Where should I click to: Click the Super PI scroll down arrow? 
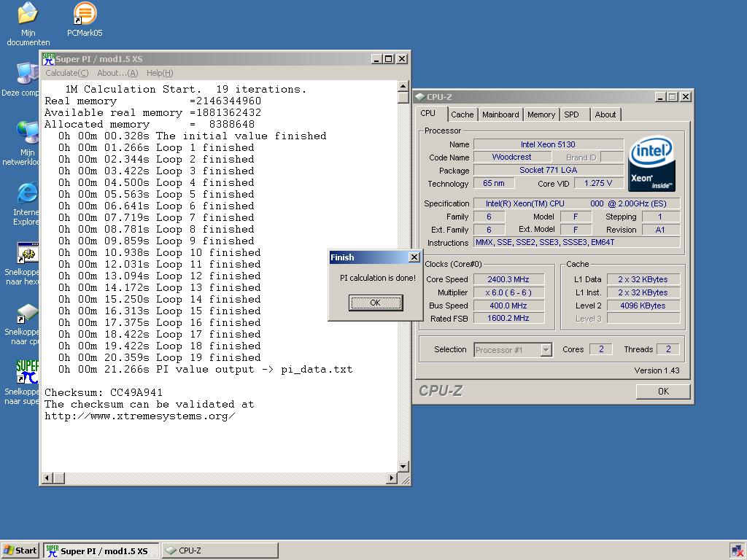[403, 467]
